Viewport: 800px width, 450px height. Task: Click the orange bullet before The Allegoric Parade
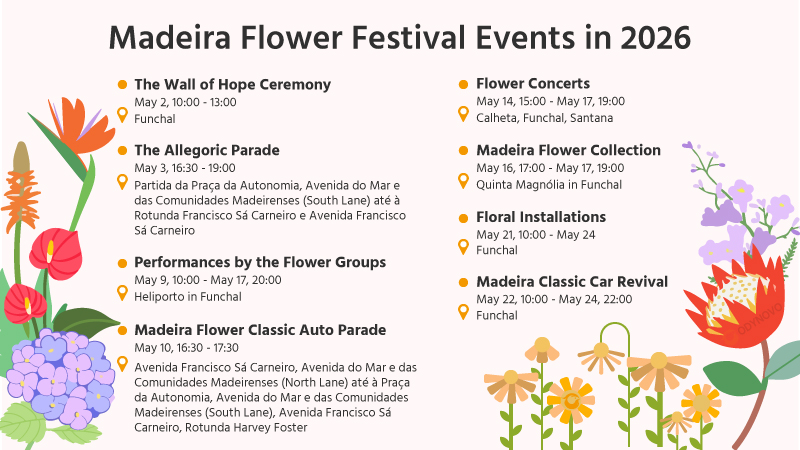[122, 151]
